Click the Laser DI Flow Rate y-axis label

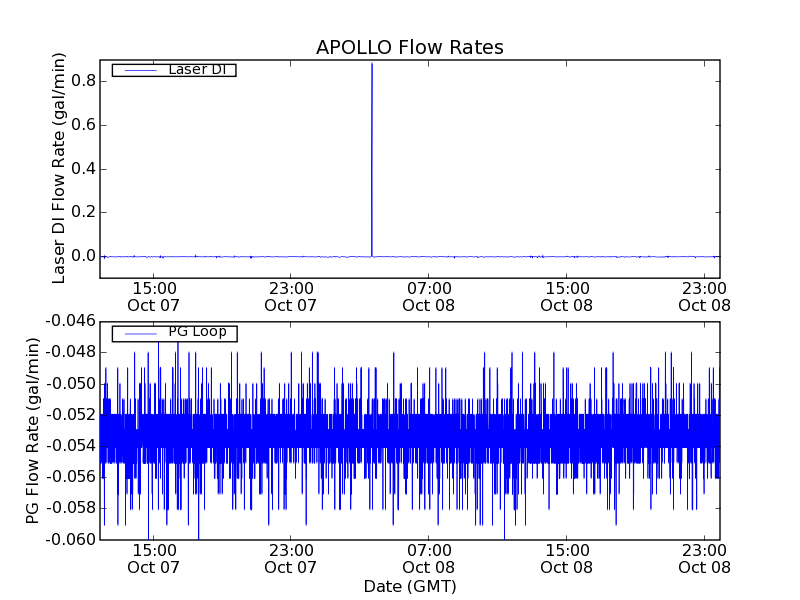(x=59, y=168)
